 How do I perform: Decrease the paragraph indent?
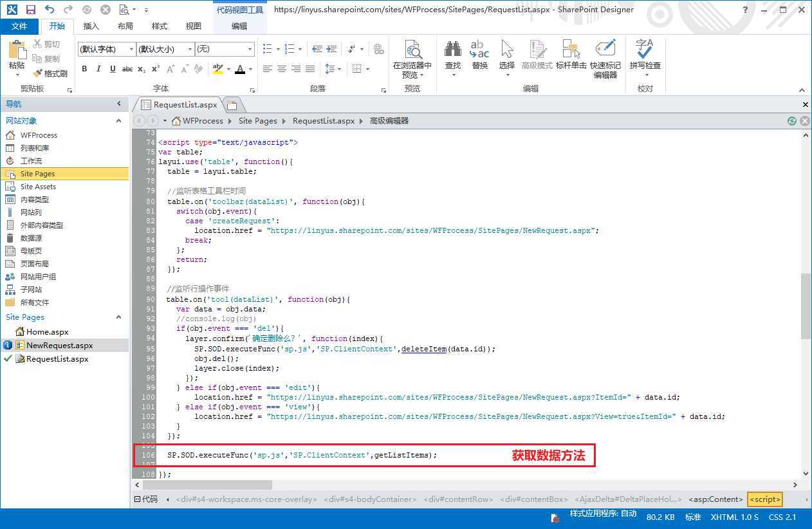pos(317,49)
